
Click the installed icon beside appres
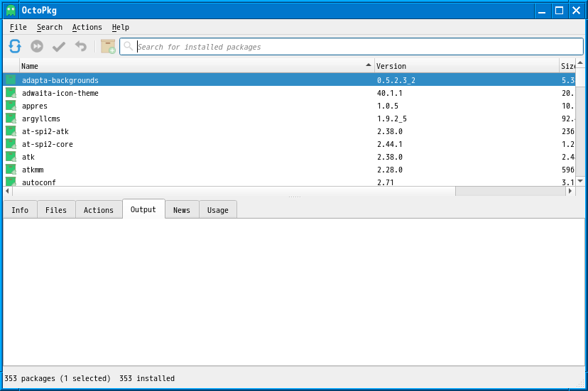pos(11,105)
